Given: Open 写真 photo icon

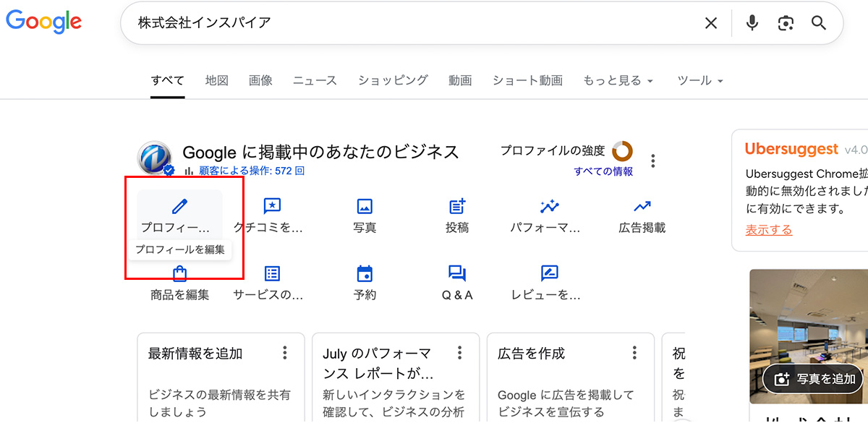Looking at the screenshot, I should [x=365, y=206].
